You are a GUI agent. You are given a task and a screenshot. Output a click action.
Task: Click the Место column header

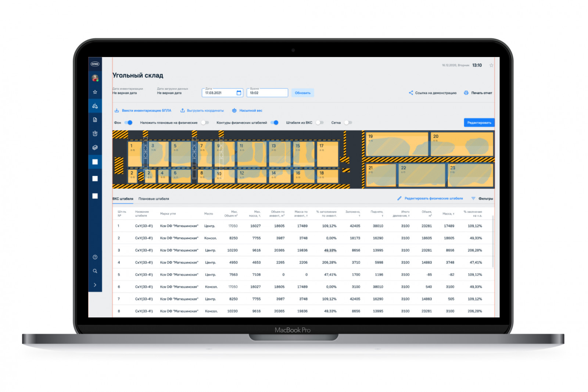point(208,214)
